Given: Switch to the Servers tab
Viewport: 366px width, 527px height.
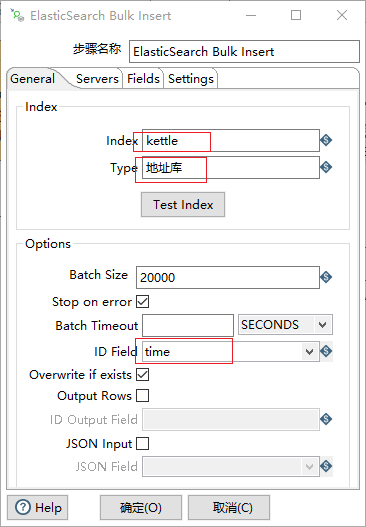Looking at the screenshot, I should [97, 79].
